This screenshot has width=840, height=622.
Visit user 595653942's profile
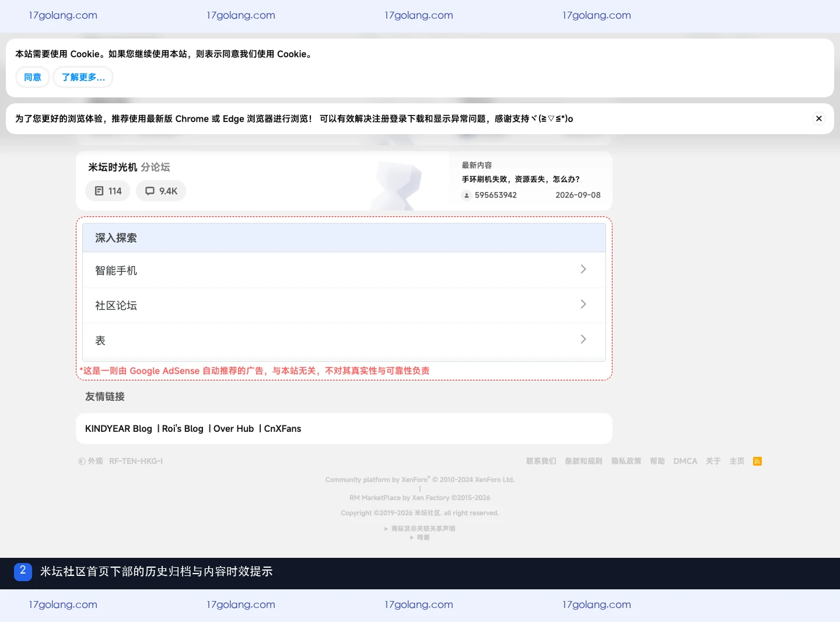[496, 195]
